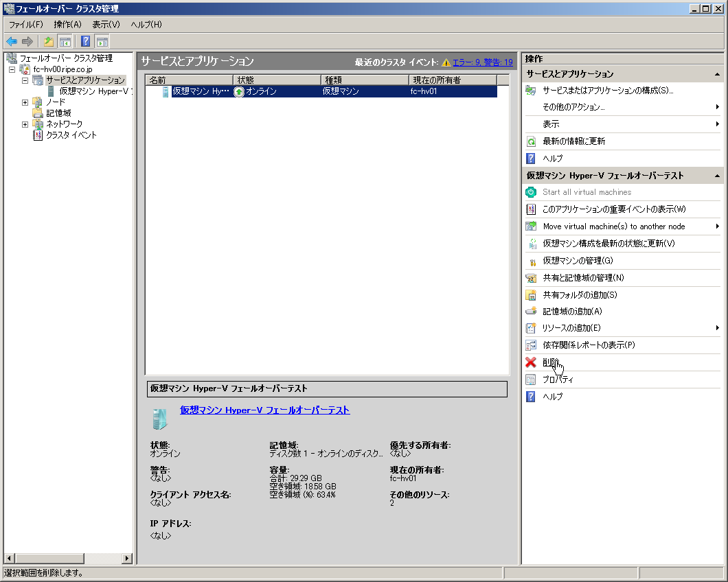Click 共有フォルダの追加(S) action
Screen dimensions: 728x582
[580, 294]
